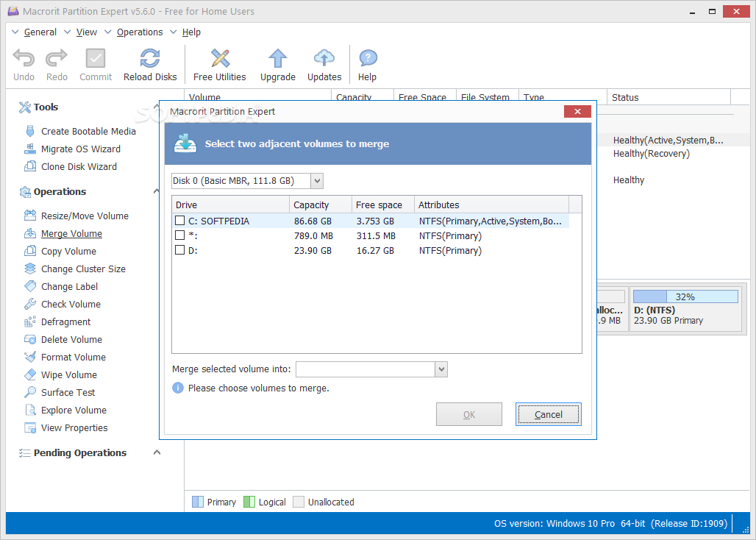
Task: Click the Help question-mark icon
Action: (368, 58)
